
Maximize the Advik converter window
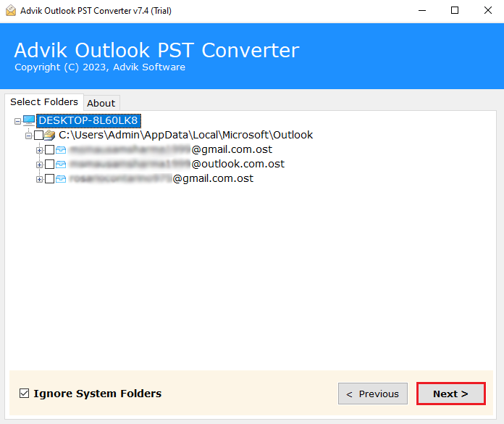coord(455,11)
